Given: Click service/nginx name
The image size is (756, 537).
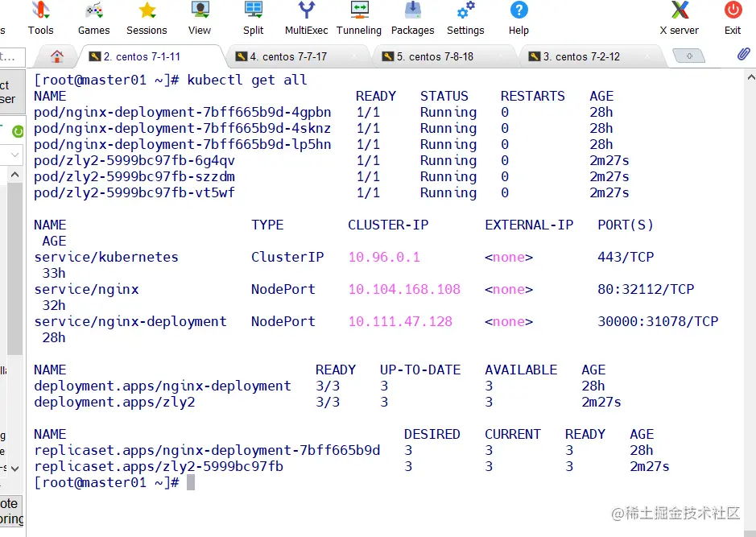Looking at the screenshot, I should pos(86,289).
